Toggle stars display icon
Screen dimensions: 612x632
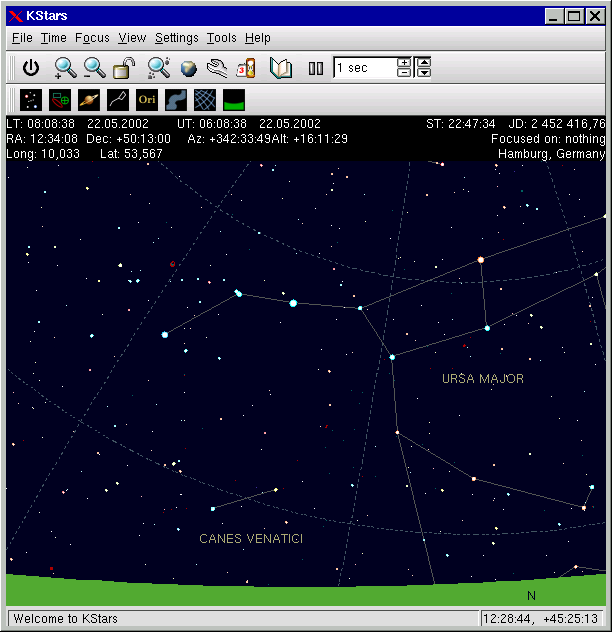[31, 100]
